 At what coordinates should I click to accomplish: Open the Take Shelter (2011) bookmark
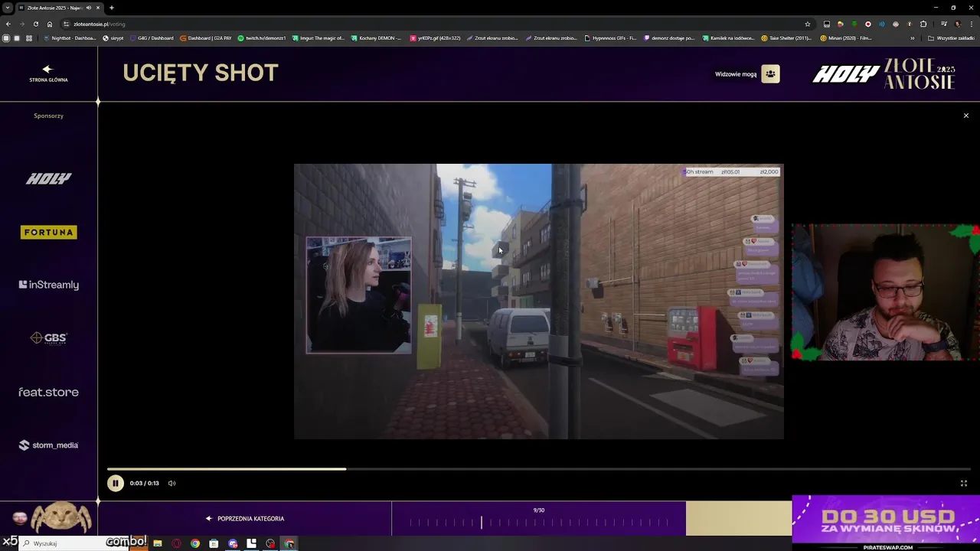point(786,38)
